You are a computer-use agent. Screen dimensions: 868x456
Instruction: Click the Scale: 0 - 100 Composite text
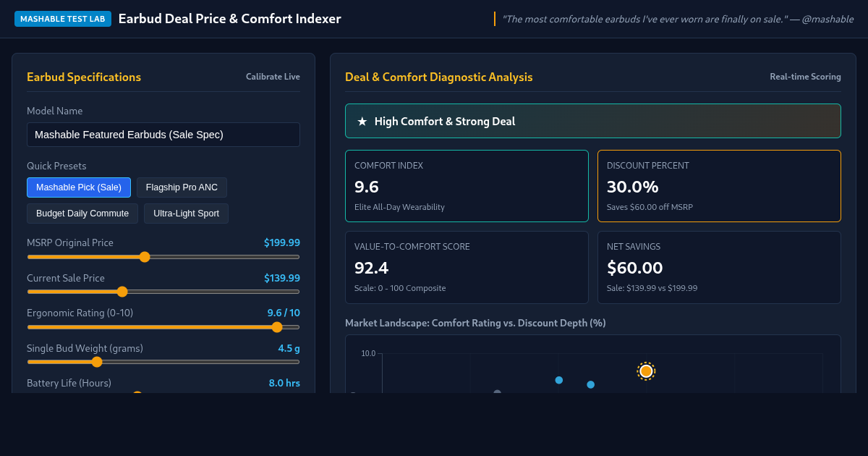(x=400, y=288)
